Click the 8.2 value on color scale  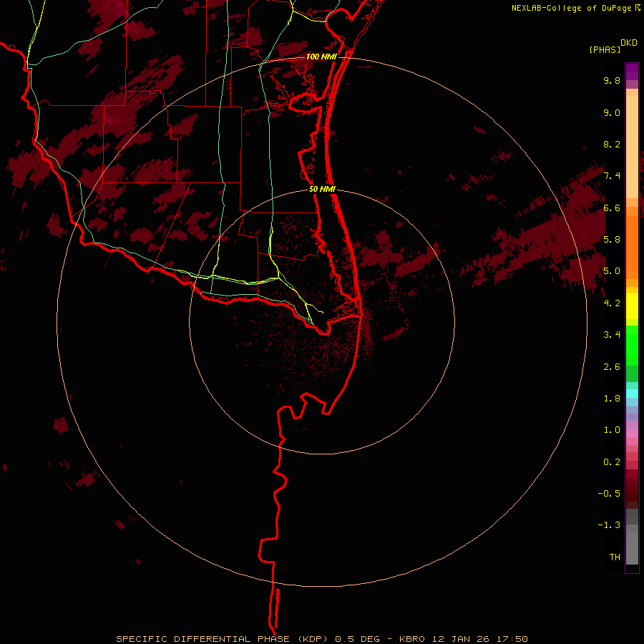[x=612, y=144]
